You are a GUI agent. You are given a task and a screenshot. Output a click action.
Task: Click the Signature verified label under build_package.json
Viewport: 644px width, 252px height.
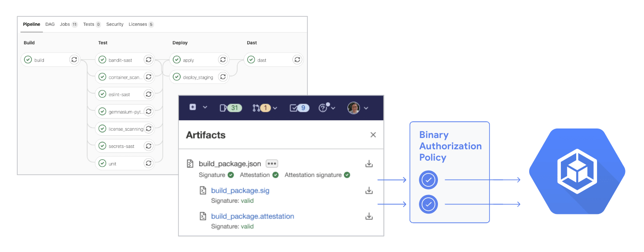[216, 175]
